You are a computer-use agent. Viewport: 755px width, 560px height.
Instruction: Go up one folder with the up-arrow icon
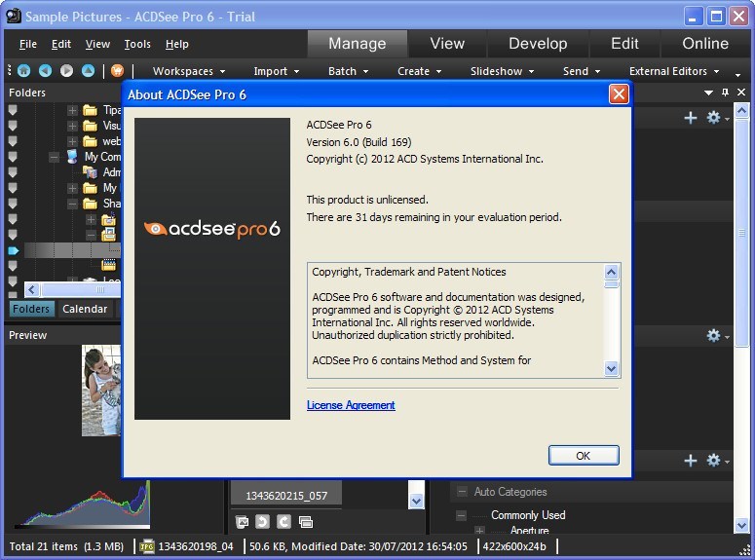click(88, 71)
